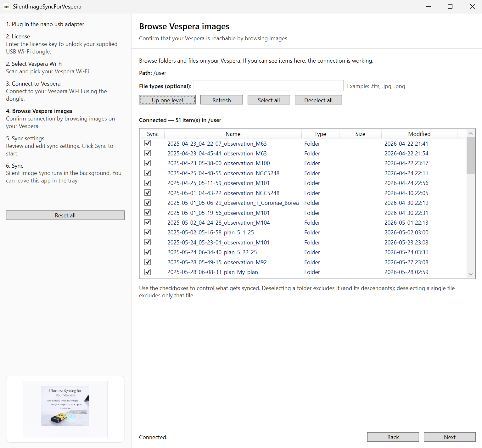The width and height of the screenshot is (482, 448).
Task: Select folder name 2025-05-02_05-16-58_plan_5_1_25
Action: coord(210,232)
